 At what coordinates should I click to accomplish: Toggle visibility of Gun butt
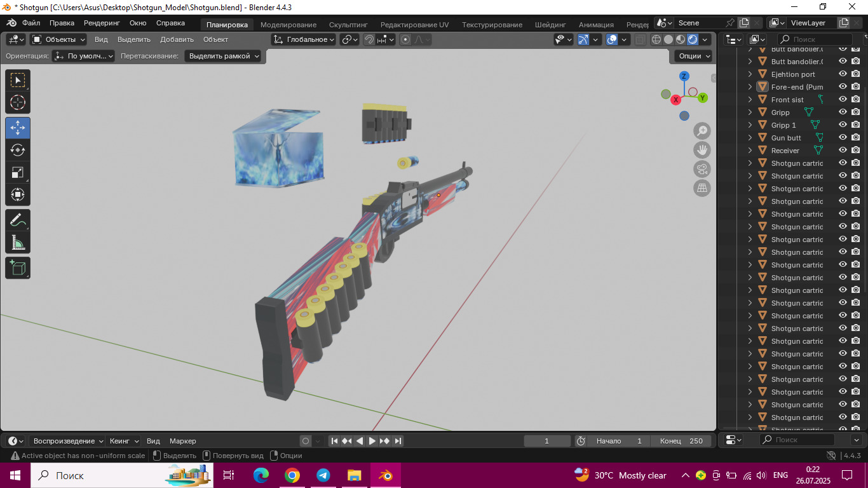(x=843, y=138)
